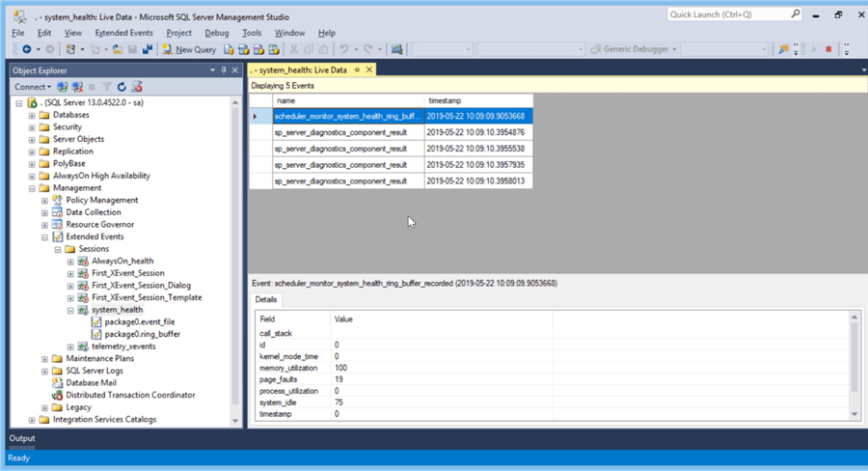
Task: Click the Activity Monitor icon in Object Explorer
Action: [x=137, y=87]
